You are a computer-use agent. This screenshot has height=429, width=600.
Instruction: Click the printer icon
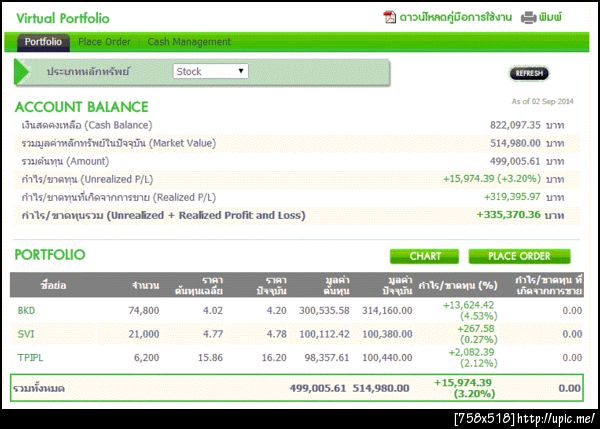(x=528, y=18)
